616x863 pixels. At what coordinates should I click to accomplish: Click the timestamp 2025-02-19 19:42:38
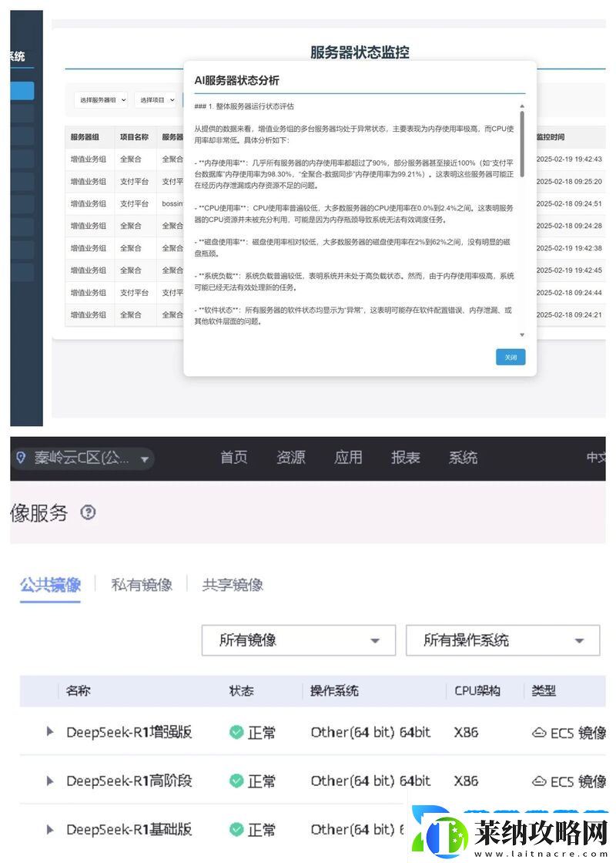click(x=569, y=248)
